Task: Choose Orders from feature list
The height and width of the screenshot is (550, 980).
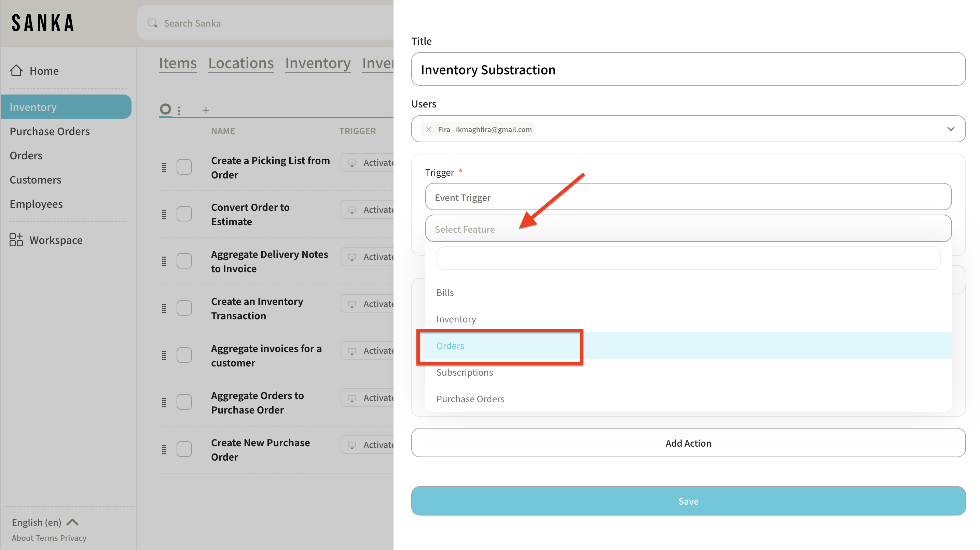Action: click(451, 346)
